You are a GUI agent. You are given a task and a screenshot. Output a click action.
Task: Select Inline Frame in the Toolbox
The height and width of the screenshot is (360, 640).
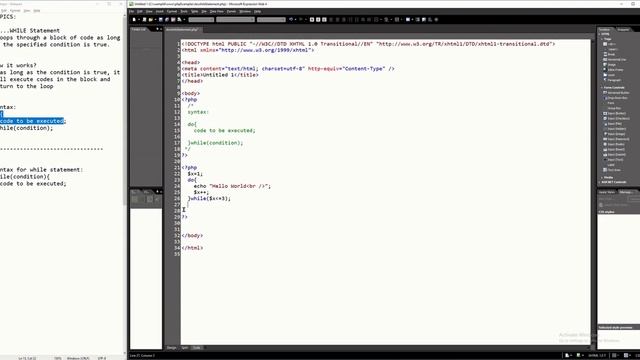(615, 70)
